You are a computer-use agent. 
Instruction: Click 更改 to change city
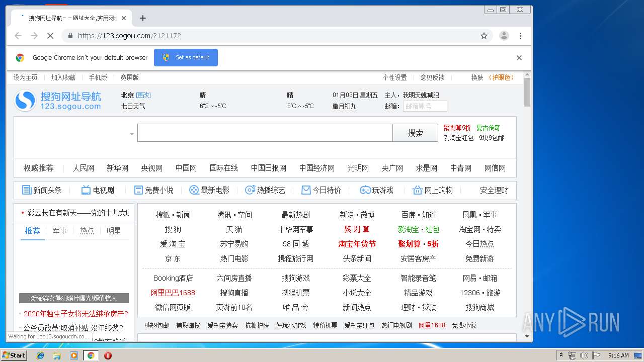143,95
